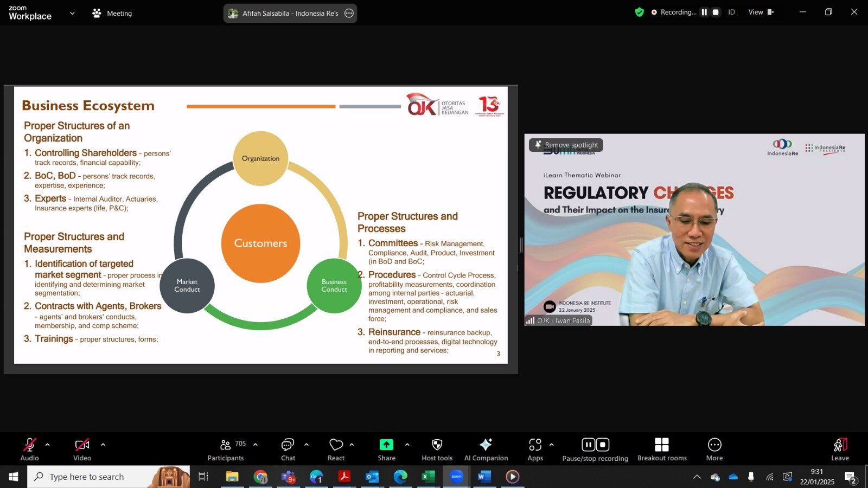Open Outlook from taskbar
Viewport: 868px width, 488px height.
[x=372, y=477]
